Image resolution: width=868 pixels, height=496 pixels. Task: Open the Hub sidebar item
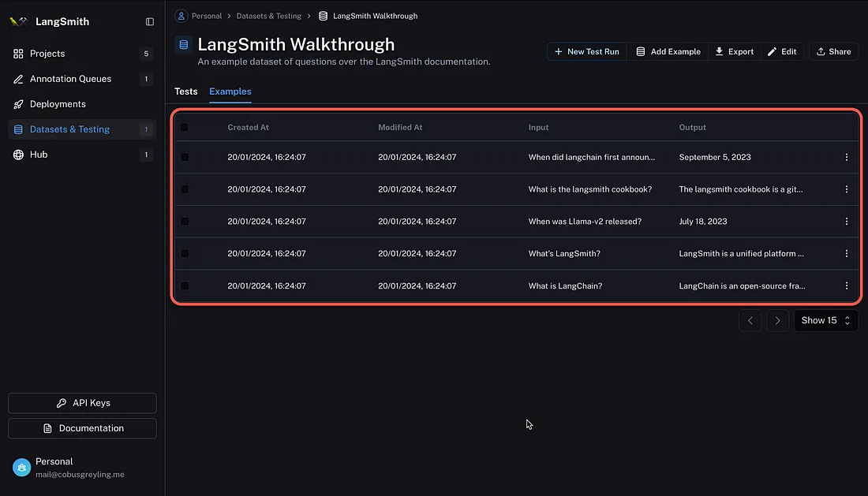click(x=82, y=155)
